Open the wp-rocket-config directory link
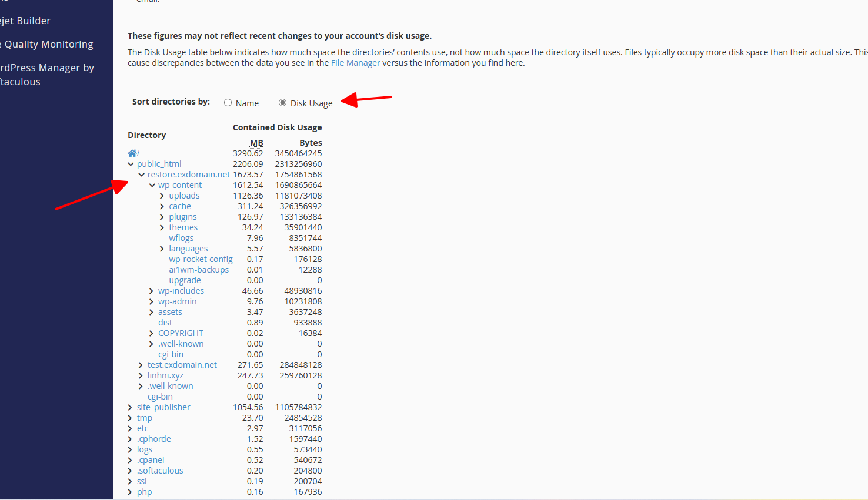The height and width of the screenshot is (500, 868). coord(201,259)
